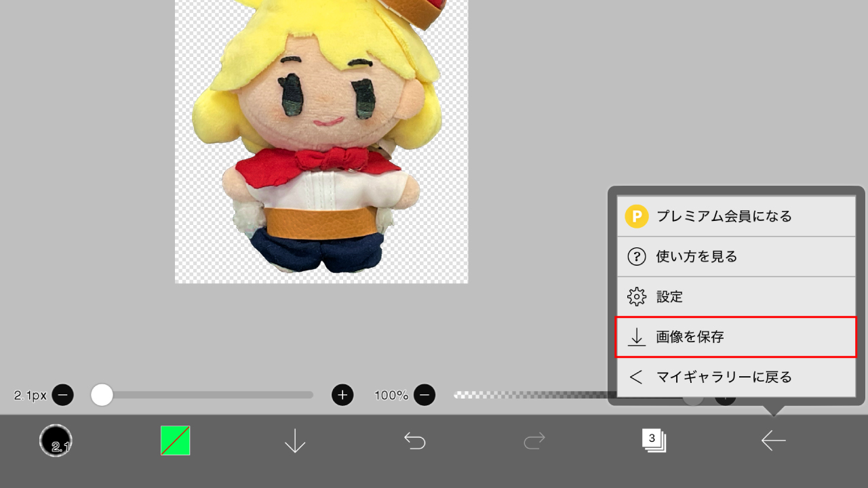The height and width of the screenshot is (488, 868).
Task: Increase brush size with the plus button
Action: (342, 394)
